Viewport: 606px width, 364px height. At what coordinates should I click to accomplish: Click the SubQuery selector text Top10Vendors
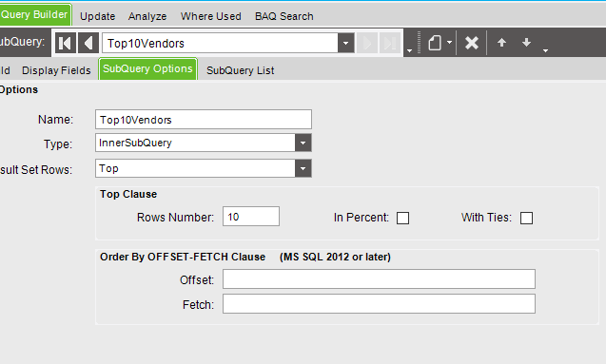(146, 43)
